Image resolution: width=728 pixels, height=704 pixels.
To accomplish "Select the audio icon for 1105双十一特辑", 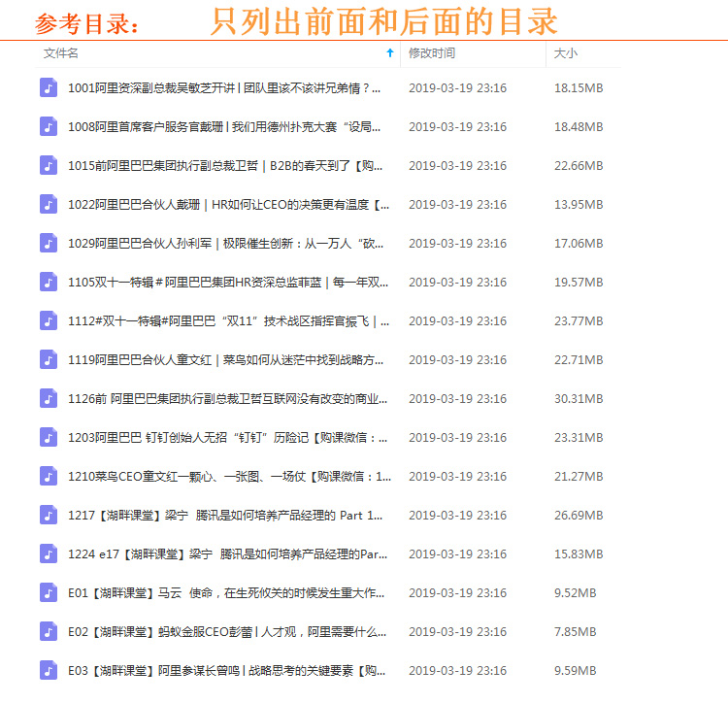I will click(x=49, y=282).
